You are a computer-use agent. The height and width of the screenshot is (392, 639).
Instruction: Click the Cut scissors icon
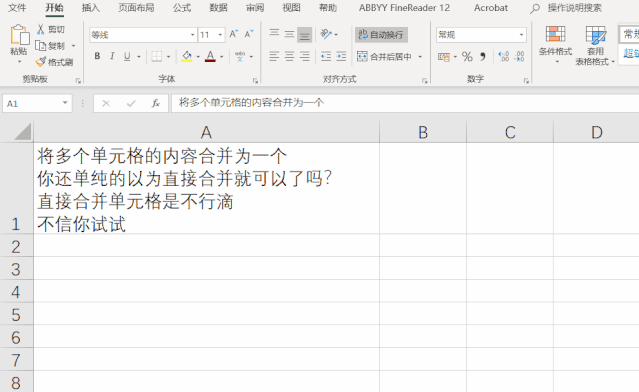[40, 29]
